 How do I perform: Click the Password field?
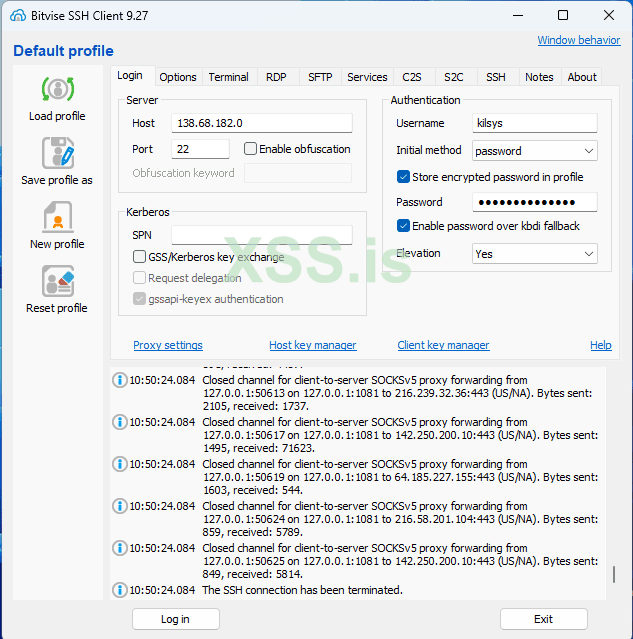tap(535, 202)
